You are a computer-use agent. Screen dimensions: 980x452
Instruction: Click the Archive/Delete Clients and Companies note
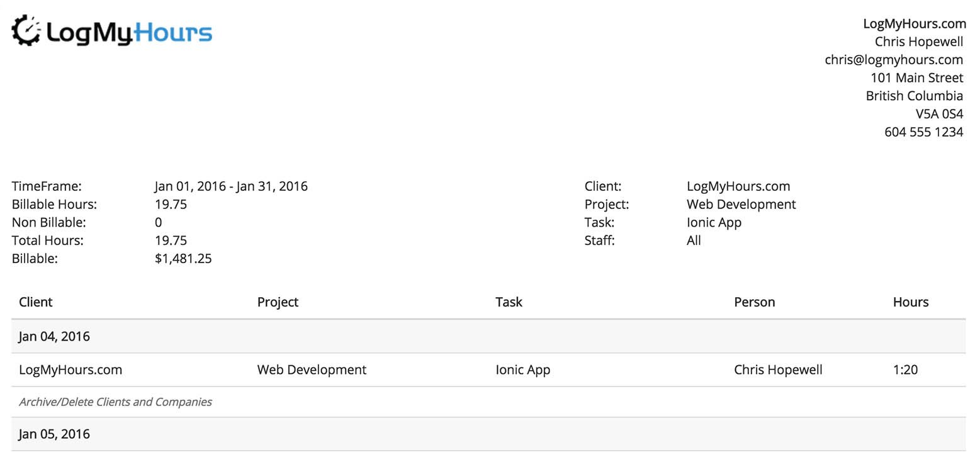(115, 402)
